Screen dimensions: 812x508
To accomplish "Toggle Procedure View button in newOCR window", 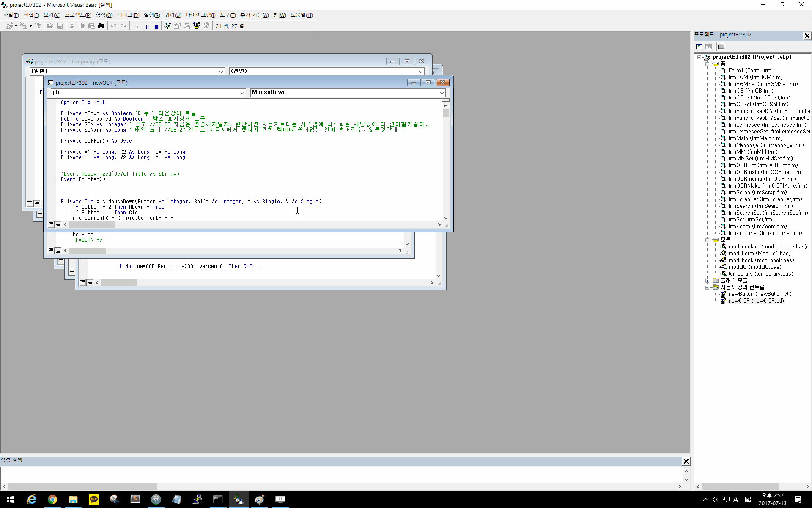I will click(x=51, y=224).
